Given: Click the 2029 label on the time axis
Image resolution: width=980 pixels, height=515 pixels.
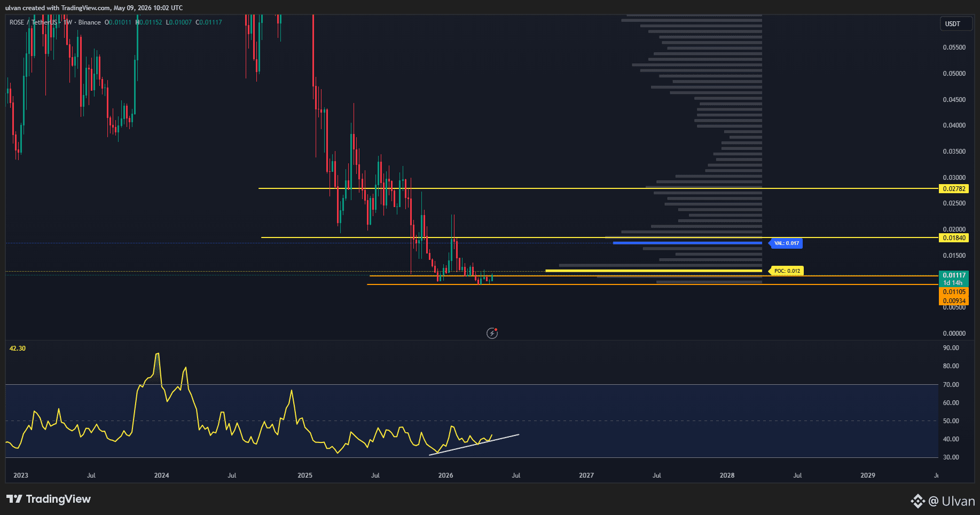Looking at the screenshot, I should pyautogui.click(x=868, y=476).
